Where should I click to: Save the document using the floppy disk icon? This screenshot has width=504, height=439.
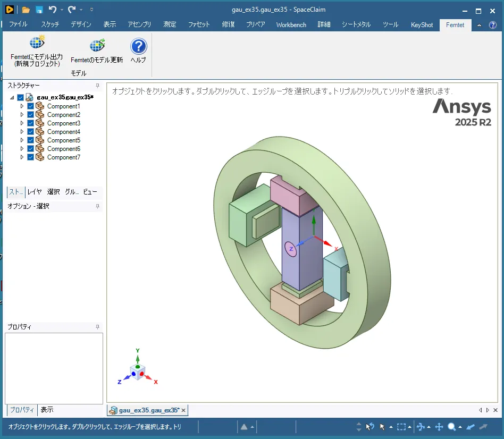[x=39, y=10]
